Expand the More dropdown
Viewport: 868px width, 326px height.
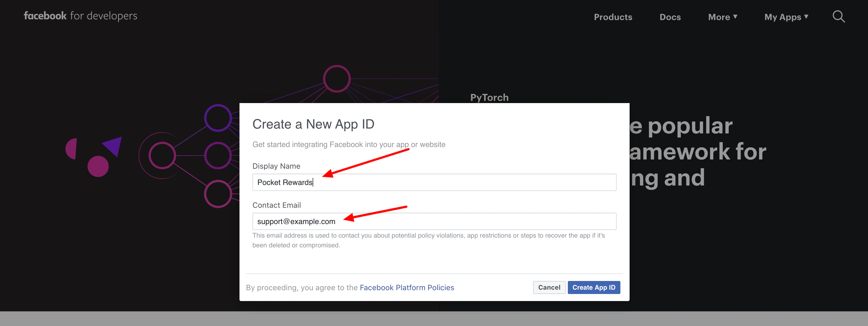(723, 17)
